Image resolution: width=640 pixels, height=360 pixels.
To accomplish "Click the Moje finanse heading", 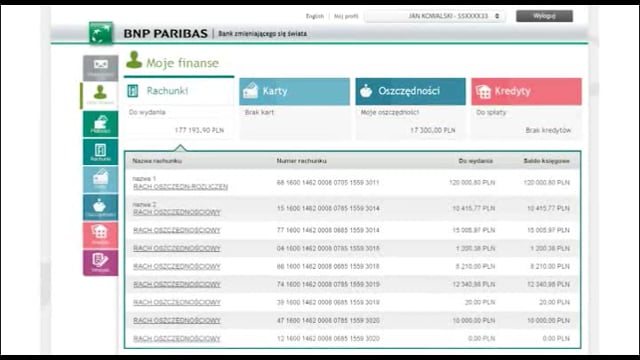I will click(x=182, y=63).
